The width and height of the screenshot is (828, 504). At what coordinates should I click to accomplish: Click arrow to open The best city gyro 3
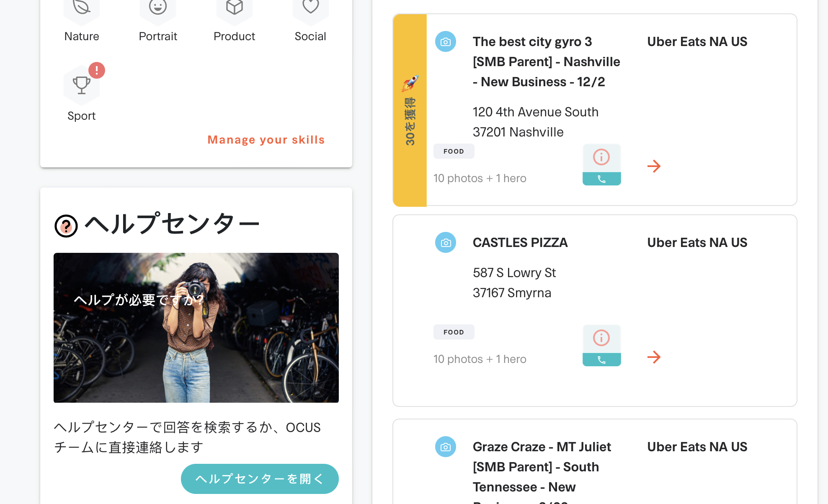654,166
